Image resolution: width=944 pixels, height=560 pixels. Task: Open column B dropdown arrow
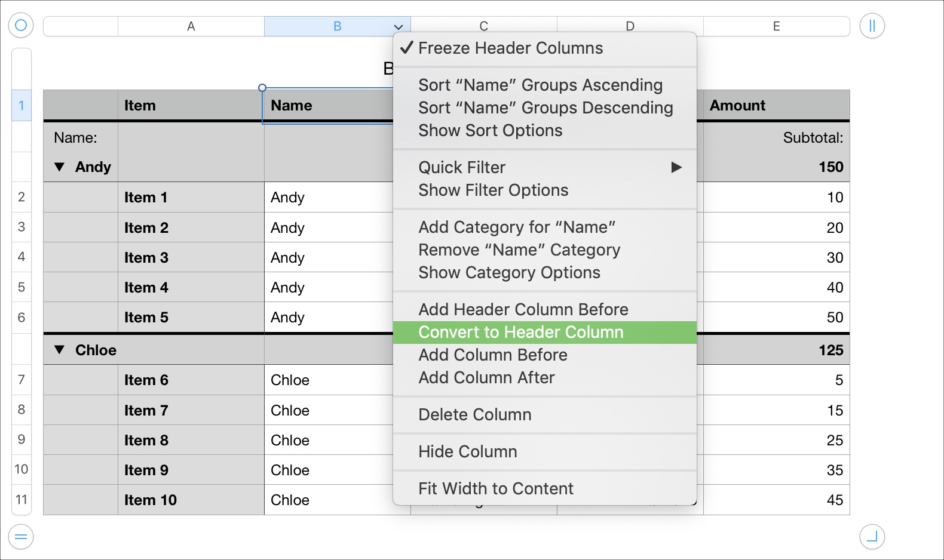tap(399, 27)
